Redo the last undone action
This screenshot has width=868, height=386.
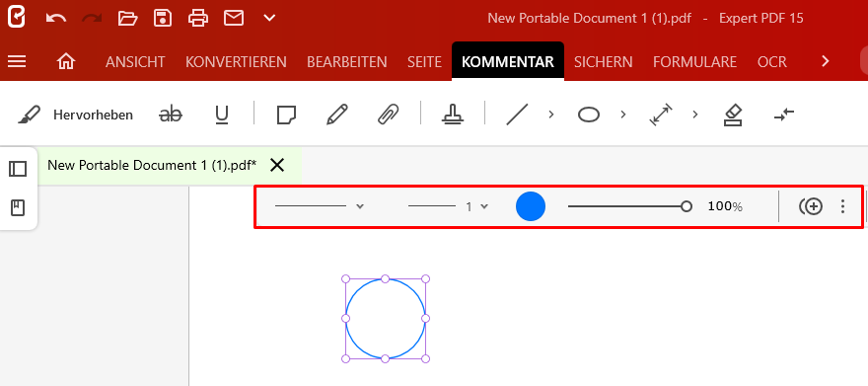[92, 19]
